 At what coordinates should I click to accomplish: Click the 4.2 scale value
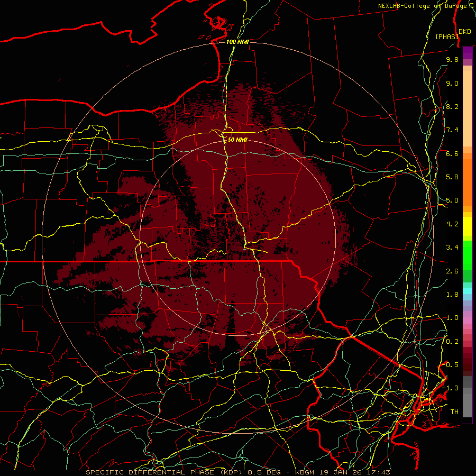pyautogui.click(x=452, y=224)
